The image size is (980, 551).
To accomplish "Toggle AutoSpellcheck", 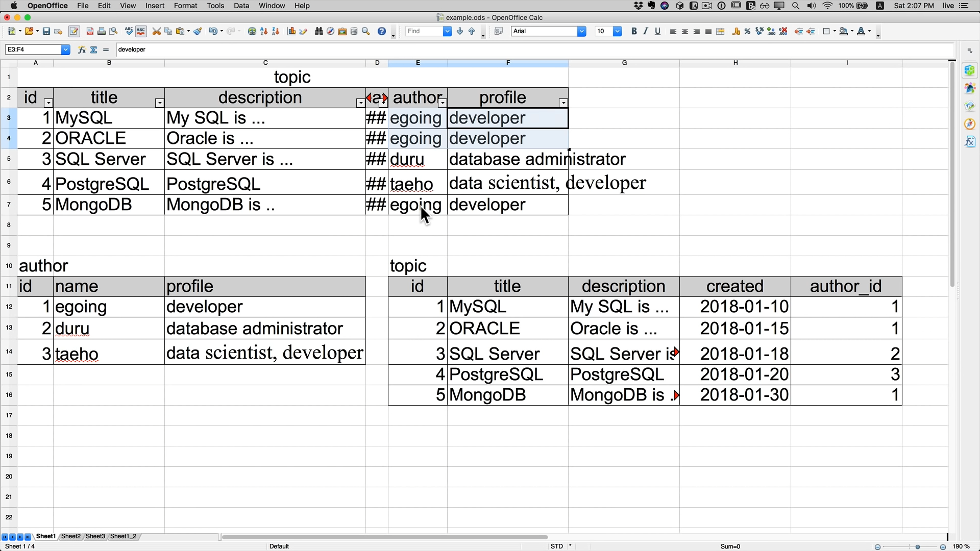I will [x=141, y=32].
